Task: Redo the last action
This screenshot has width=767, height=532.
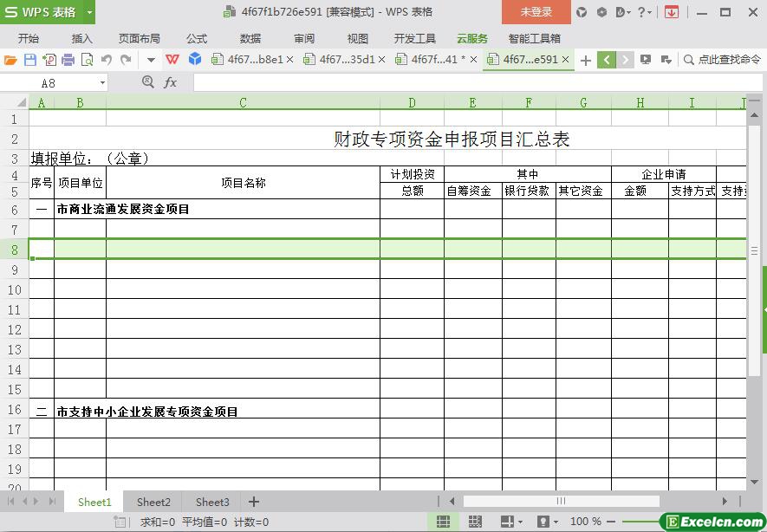Action: (x=126, y=60)
